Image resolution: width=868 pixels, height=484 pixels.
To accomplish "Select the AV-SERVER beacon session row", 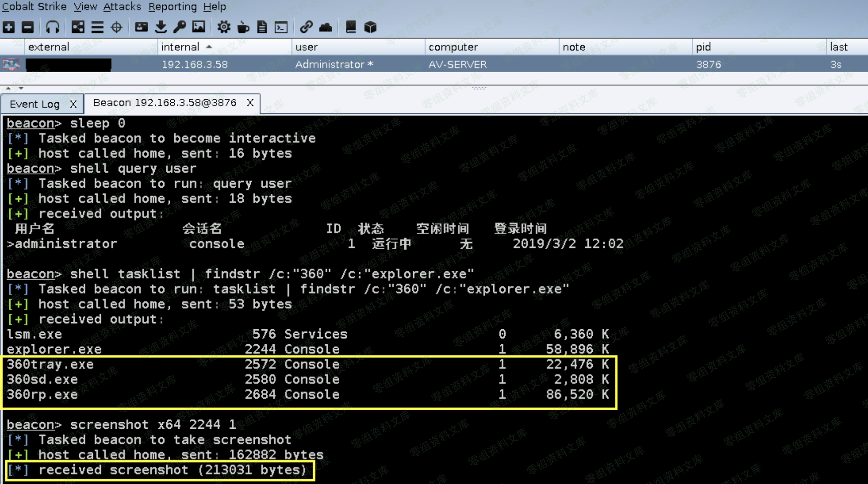I will (x=457, y=65).
